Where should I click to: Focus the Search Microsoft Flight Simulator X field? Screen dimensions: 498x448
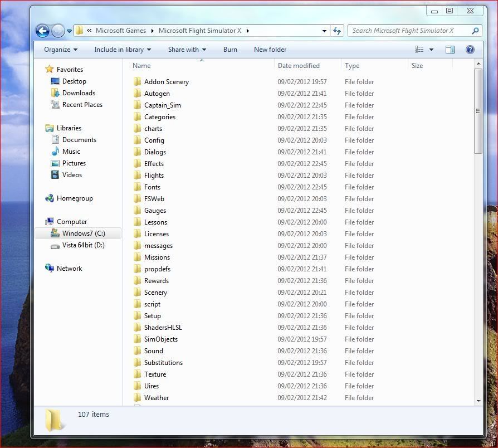[415, 31]
